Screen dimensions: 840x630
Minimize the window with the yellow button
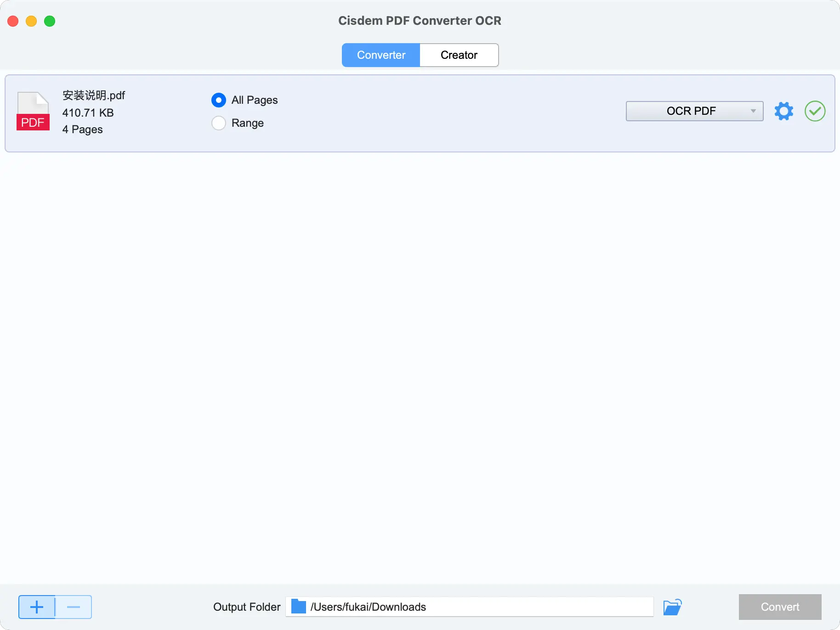31,21
